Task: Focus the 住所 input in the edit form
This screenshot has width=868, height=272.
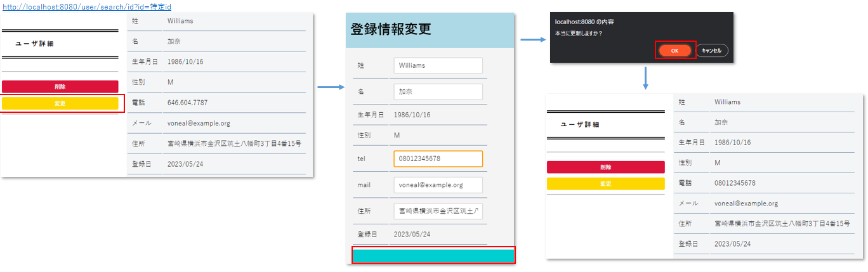Action: [x=438, y=211]
